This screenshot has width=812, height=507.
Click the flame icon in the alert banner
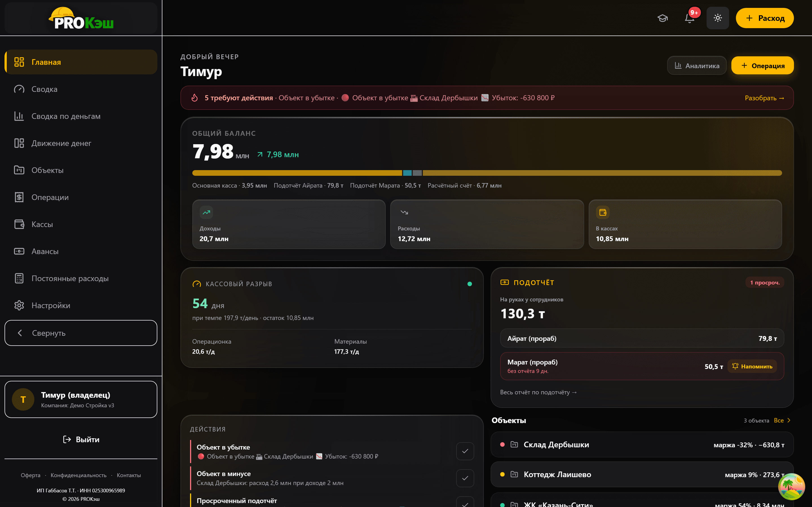point(195,98)
